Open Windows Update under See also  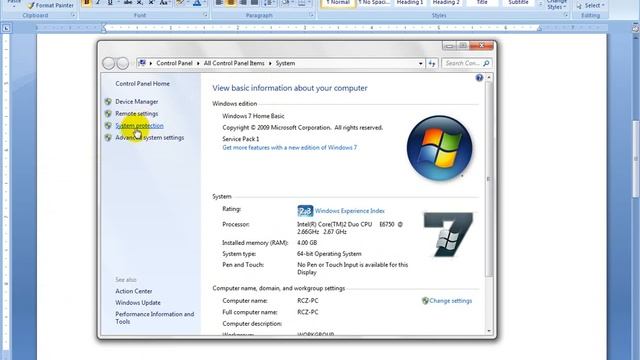(x=138, y=302)
